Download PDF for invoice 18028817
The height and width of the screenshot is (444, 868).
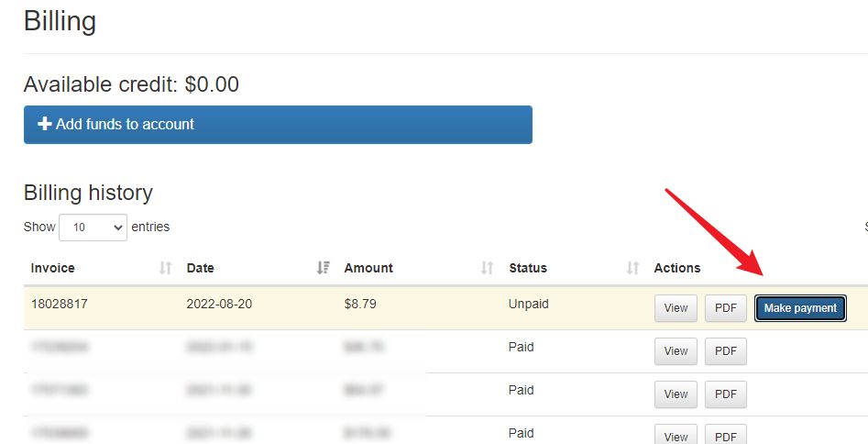coord(725,308)
